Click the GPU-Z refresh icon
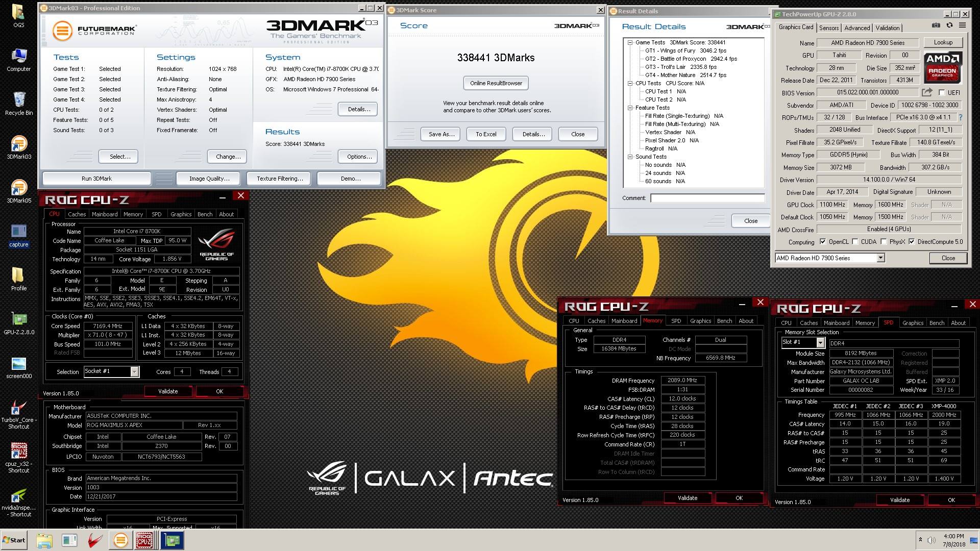Image resolution: width=980 pixels, height=551 pixels. click(x=949, y=25)
